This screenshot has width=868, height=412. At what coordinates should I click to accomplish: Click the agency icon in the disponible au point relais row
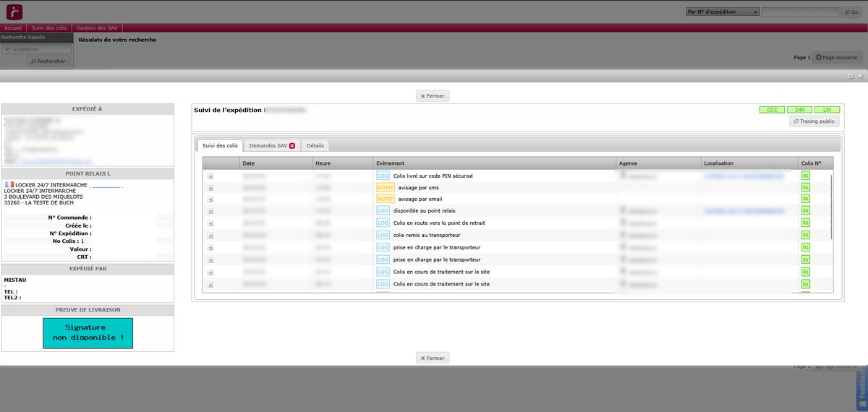(x=623, y=210)
